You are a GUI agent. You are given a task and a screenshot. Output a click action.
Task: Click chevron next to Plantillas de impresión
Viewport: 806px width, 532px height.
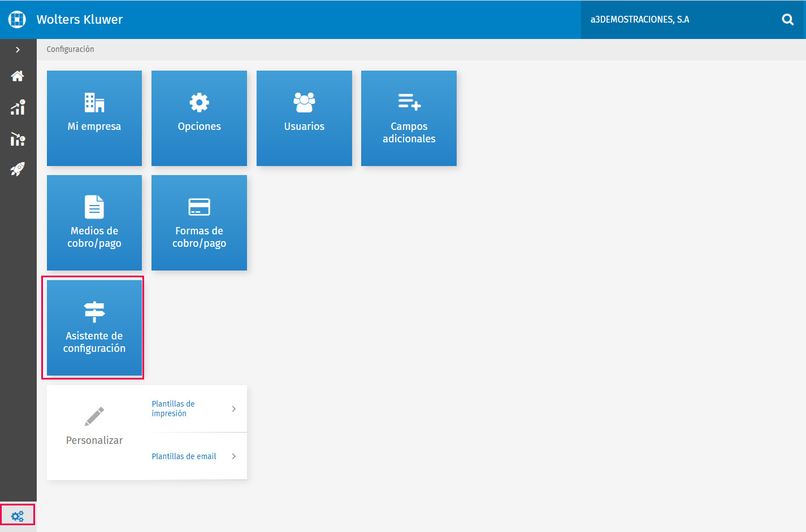pyautogui.click(x=233, y=409)
